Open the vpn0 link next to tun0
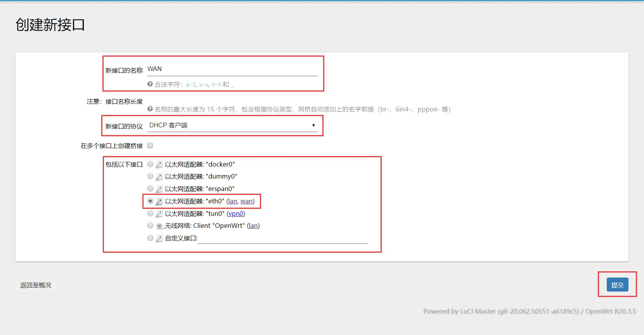Image resolution: width=644 pixels, height=335 pixels. pyautogui.click(x=236, y=213)
